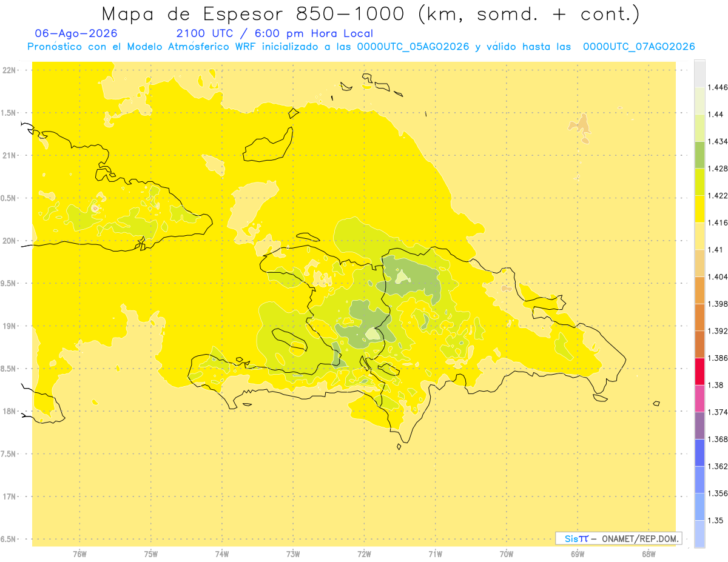Select the purple swatch between 1.368 and 1.374
Screen dimensions: 728x562
coord(699,425)
